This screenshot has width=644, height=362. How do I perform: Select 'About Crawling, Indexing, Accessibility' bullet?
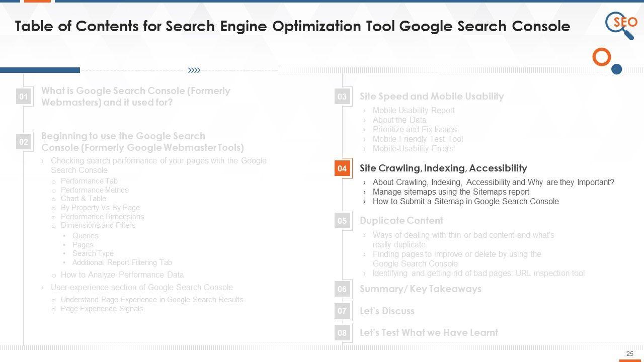(x=493, y=183)
